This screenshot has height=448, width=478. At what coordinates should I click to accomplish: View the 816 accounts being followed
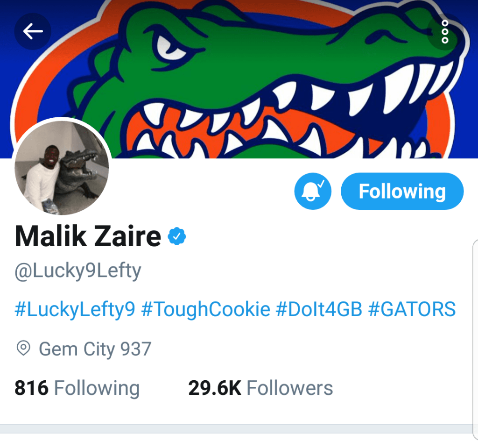pyautogui.click(x=77, y=387)
